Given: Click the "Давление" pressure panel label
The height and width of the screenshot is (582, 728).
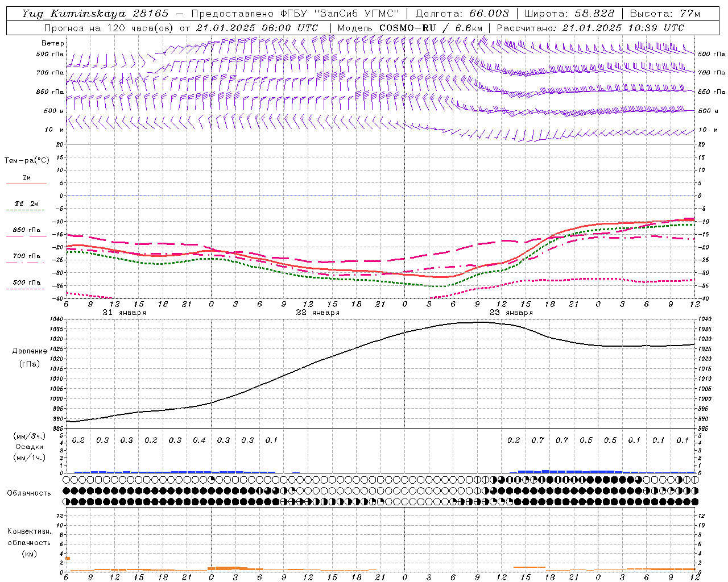Looking at the screenshot, I should [x=30, y=351].
